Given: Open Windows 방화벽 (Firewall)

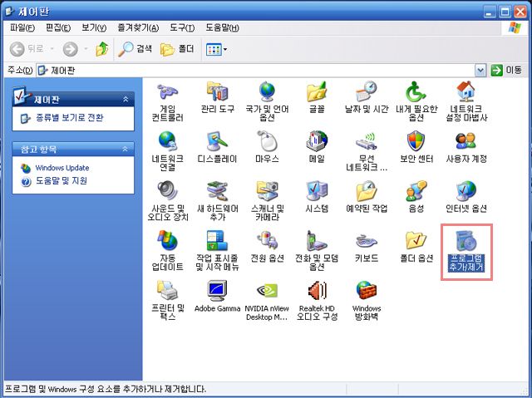Looking at the screenshot, I should tap(367, 300).
